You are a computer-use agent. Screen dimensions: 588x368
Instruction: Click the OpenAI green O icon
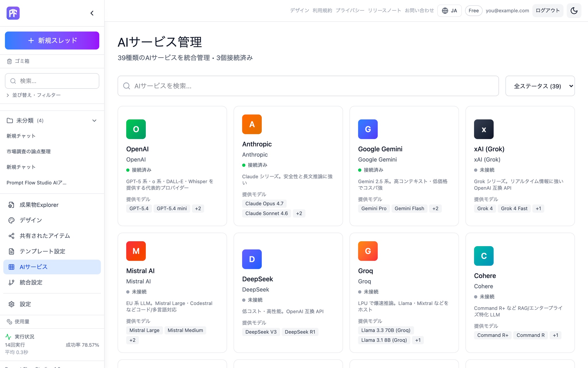136,129
